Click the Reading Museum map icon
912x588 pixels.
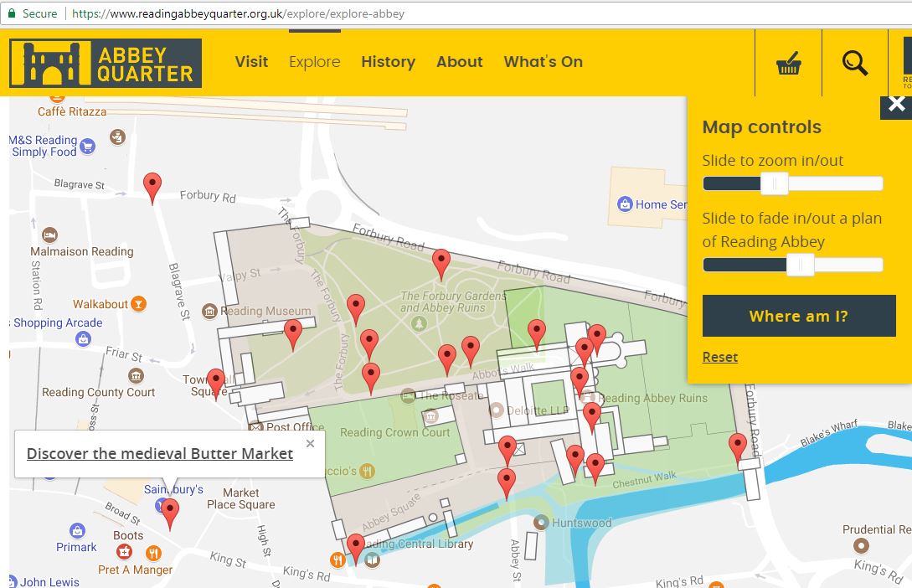tap(209, 311)
